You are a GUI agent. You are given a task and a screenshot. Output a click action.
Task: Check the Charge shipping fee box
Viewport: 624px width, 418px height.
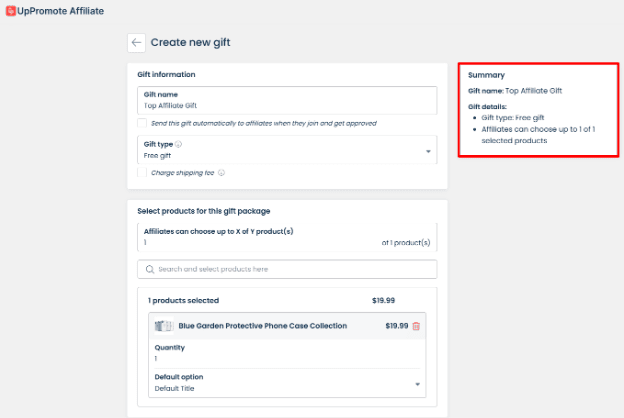[142, 172]
